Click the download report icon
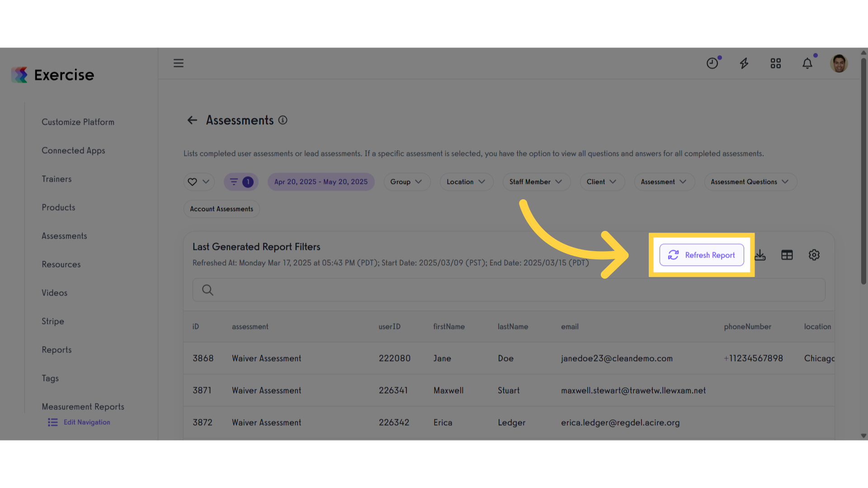The image size is (868, 488). [x=760, y=255]
